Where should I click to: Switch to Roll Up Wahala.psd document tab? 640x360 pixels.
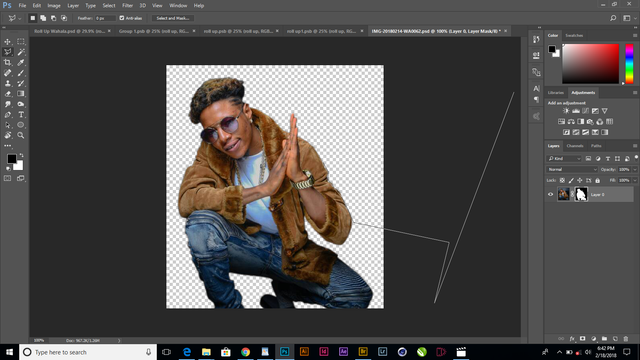tap(69, 31)
